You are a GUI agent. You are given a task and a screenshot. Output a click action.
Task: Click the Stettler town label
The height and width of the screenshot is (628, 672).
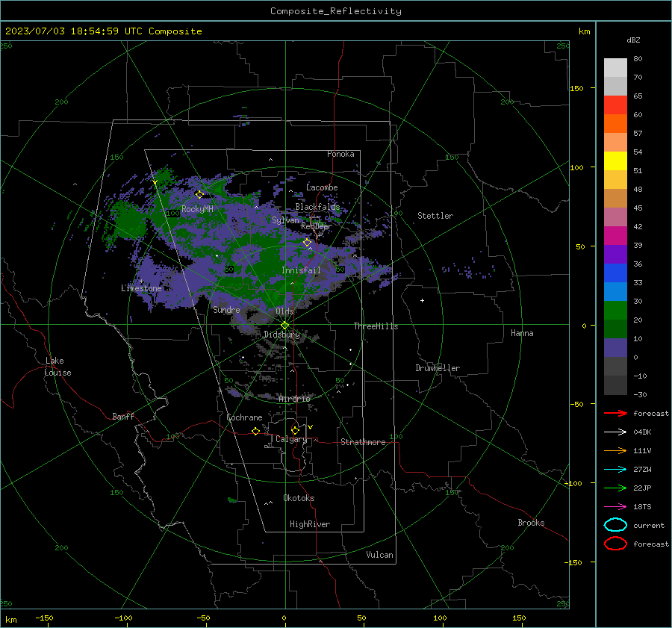(x=435, y=216)
